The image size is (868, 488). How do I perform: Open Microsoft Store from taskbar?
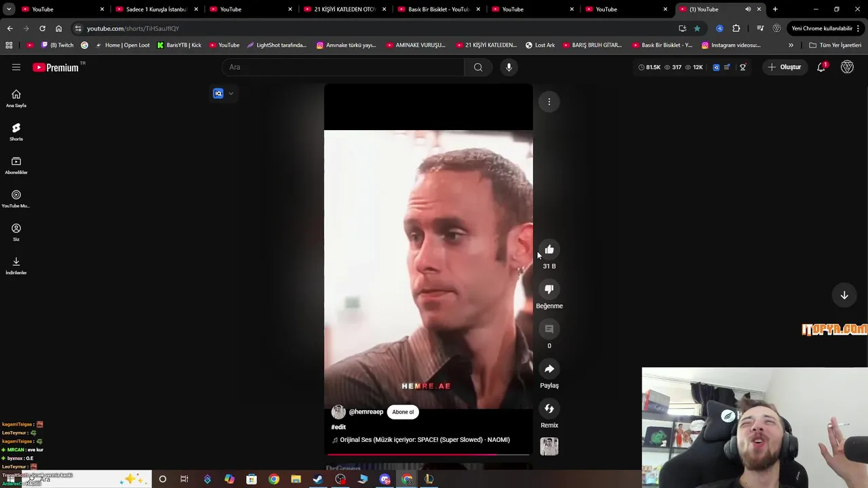point(252,479)
